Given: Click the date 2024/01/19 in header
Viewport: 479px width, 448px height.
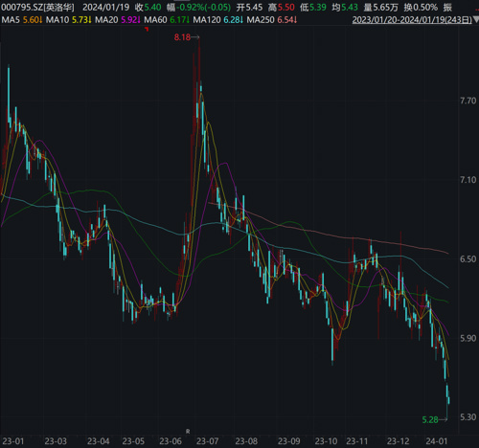Looking at the screenshot, I should [x=106, y=8].
